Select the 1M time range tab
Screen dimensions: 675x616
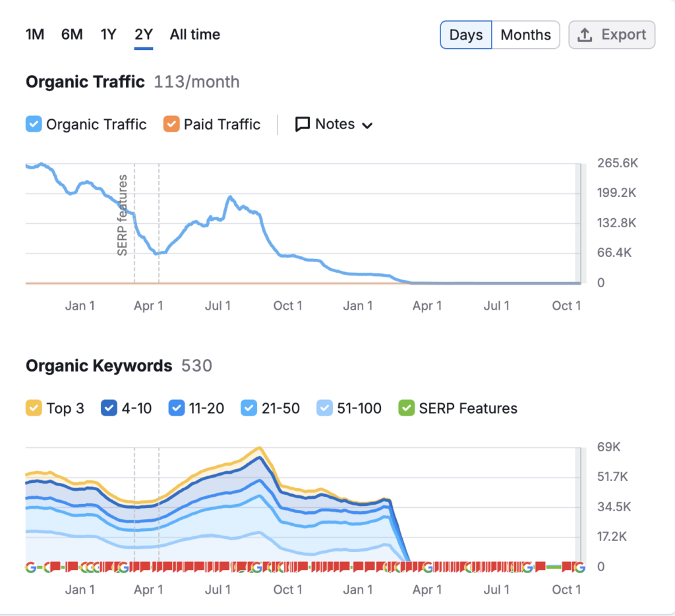point(35,34)
